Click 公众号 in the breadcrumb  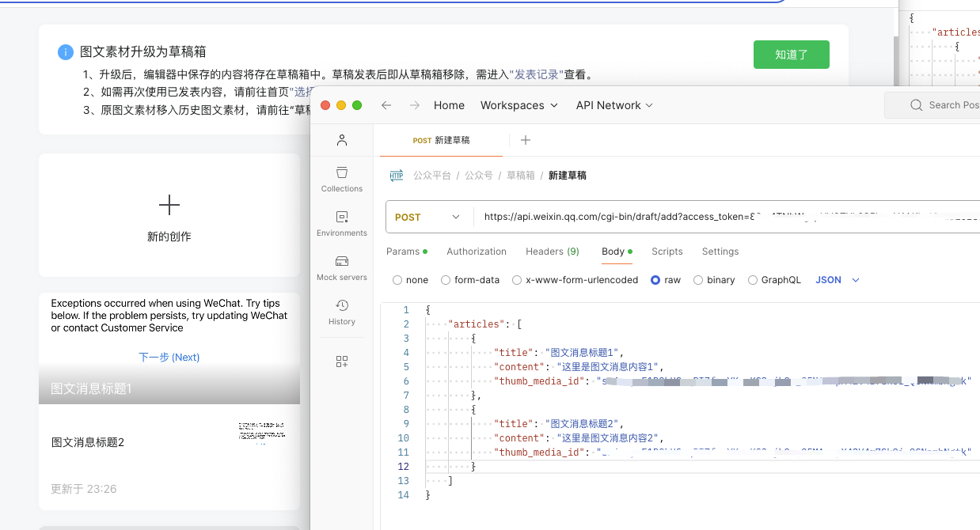click(479, 176)
